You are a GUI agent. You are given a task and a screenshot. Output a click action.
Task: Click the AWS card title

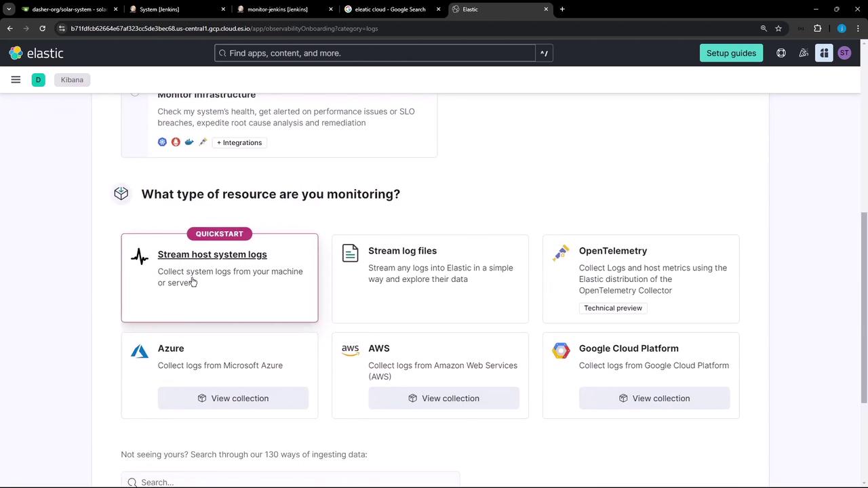[x=379, y=348]
